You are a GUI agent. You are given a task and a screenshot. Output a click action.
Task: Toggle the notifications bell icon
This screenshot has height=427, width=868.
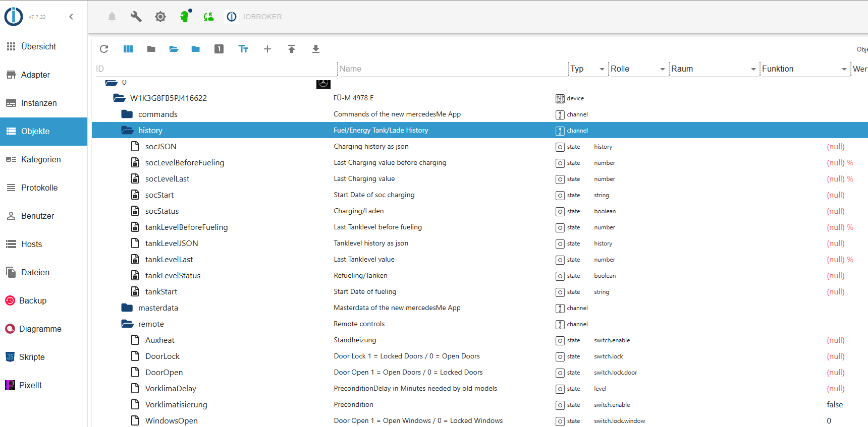coord(112,17)
